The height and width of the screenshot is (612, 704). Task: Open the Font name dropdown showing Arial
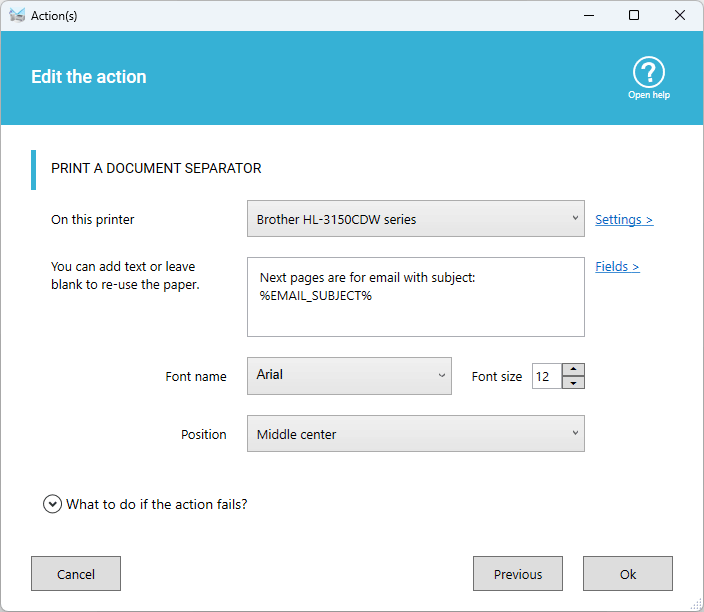349,376
